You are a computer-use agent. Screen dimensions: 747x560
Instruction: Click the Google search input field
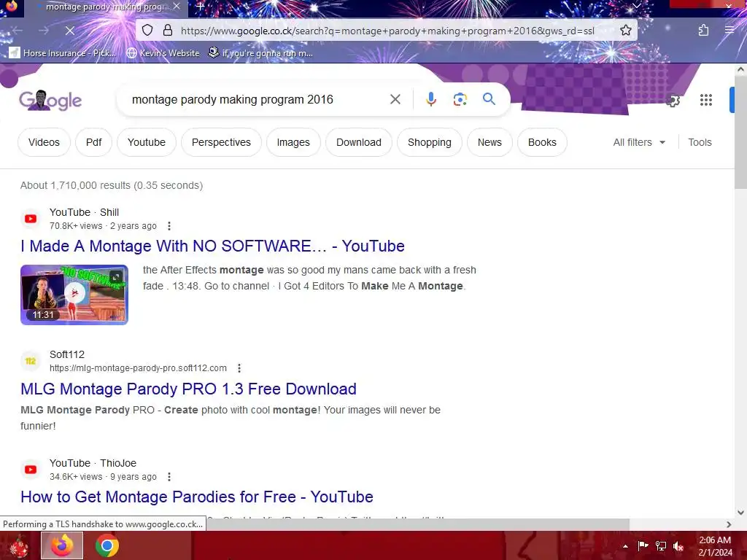point(258,99)
